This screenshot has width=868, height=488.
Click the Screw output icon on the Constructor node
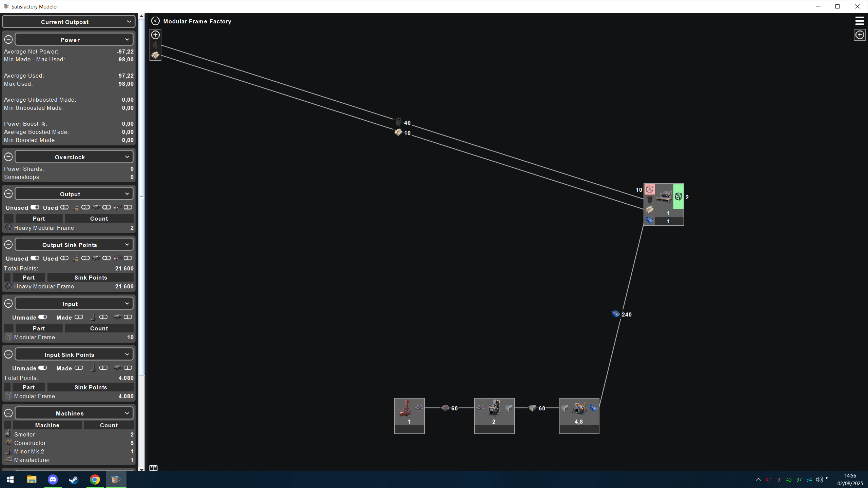pos(593,408)
